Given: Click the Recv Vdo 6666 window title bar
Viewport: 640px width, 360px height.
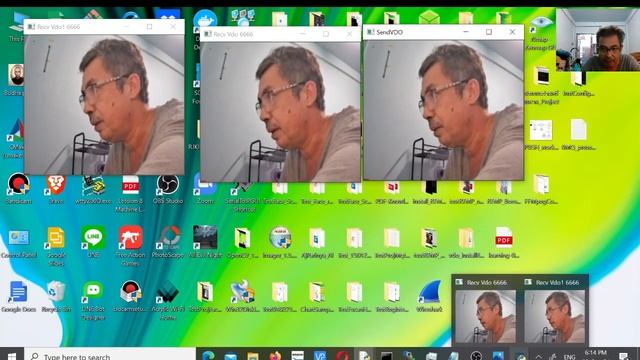Looking at the screenshot, I should pyautogui.click(x=280, y=34).
